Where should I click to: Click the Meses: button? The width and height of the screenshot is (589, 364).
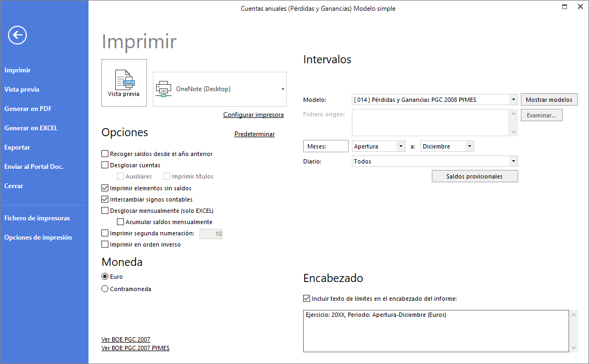[326, 146]
